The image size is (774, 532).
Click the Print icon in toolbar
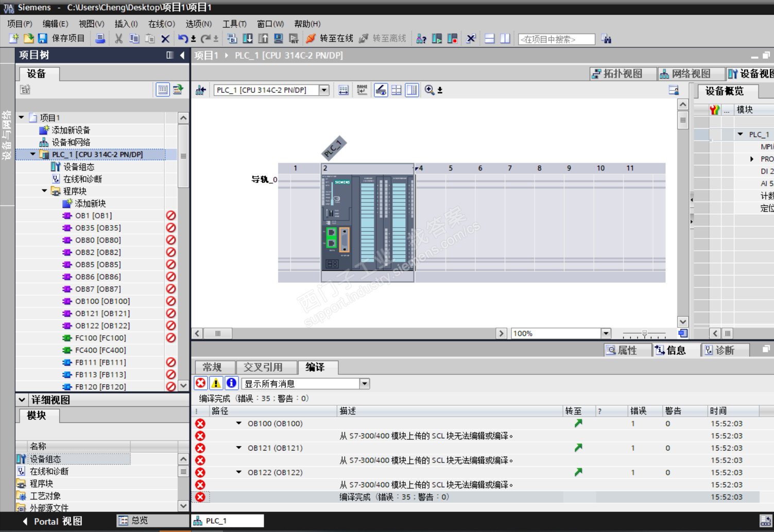pyautogui.click(x=100, y=39)
